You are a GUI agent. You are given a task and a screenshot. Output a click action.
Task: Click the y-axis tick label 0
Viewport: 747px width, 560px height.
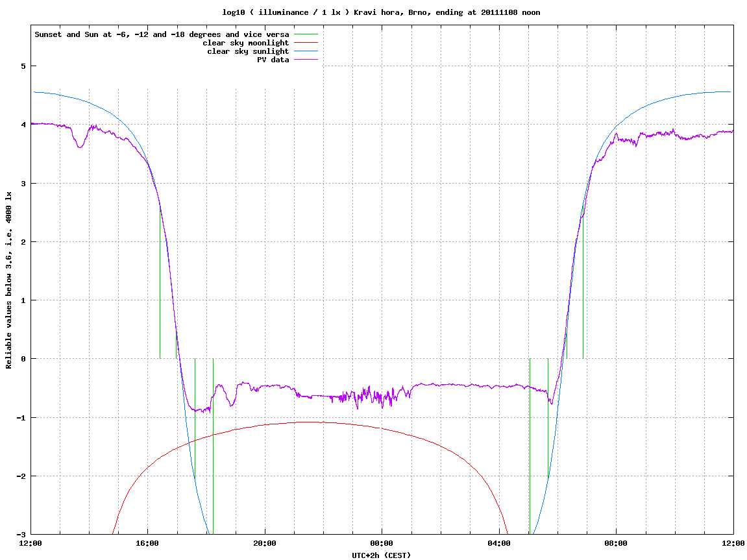(x=23, y=359)
